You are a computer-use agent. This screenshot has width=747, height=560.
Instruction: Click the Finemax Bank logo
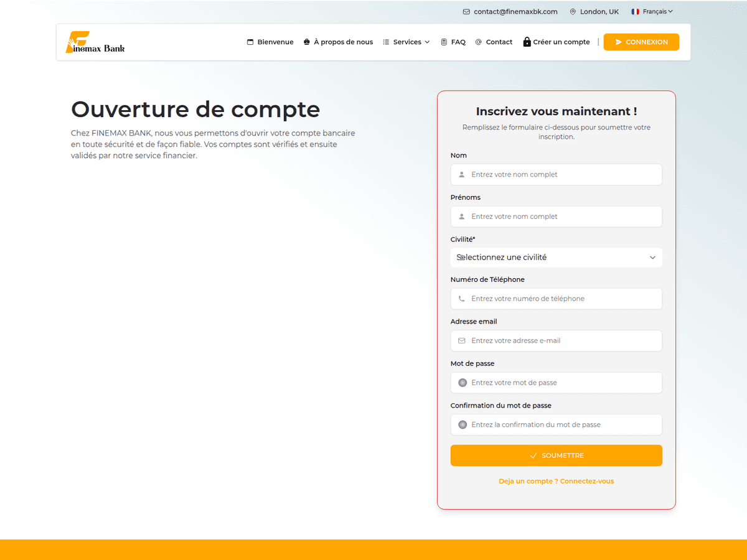(95, 42)
